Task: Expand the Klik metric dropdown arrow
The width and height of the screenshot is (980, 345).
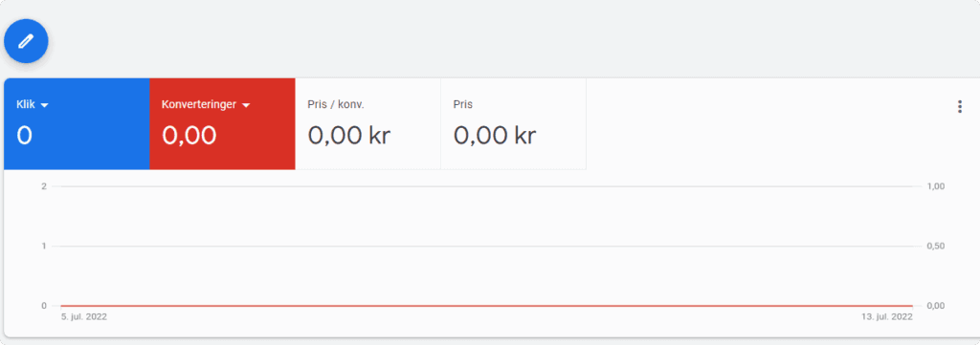Action: point(44,105)
